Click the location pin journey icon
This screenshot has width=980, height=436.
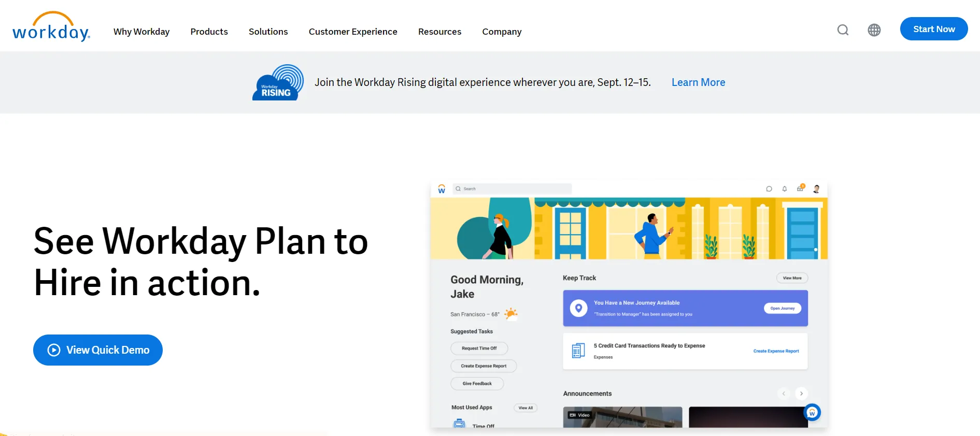tap(578, 308)
